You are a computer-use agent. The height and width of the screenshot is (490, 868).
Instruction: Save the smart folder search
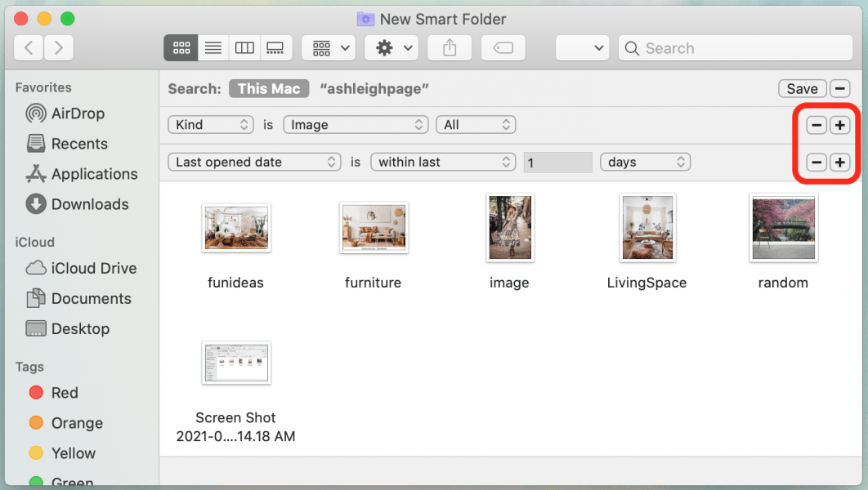(802, 88)
